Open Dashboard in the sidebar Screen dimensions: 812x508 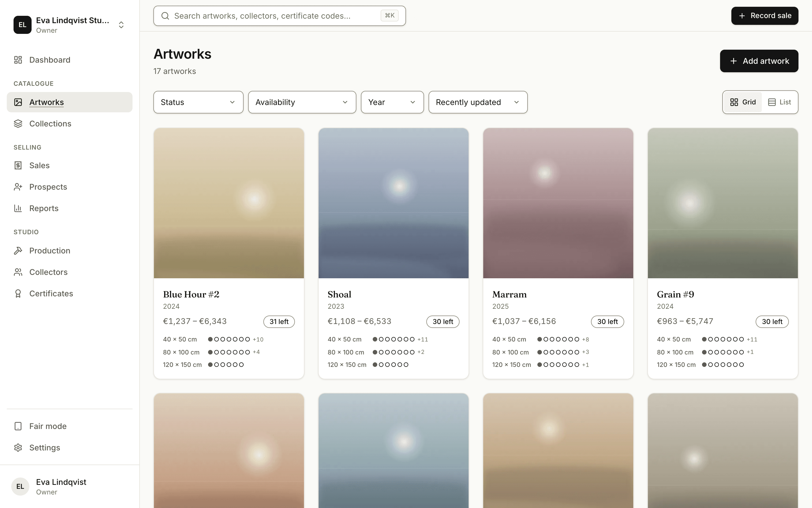pos(69,60)
